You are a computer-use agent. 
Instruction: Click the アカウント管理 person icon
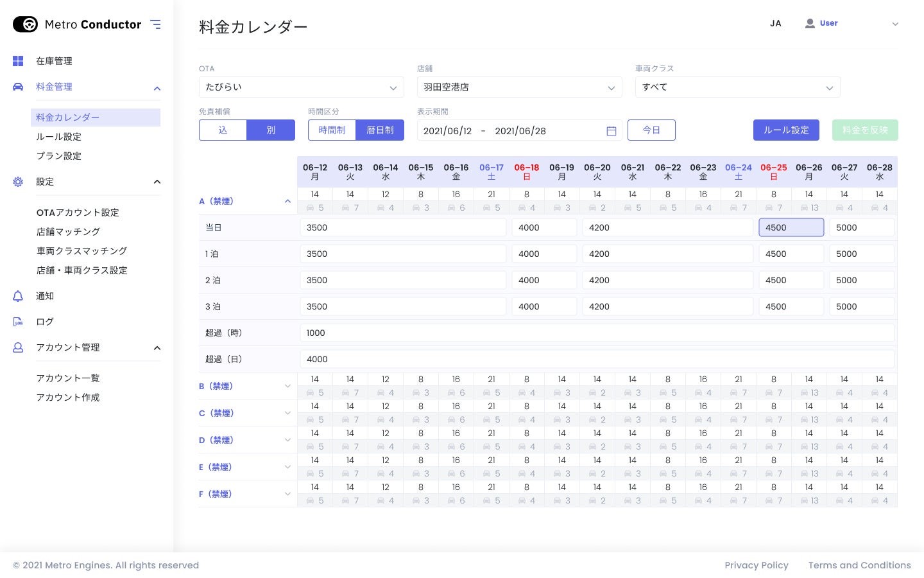coord(18,347)
